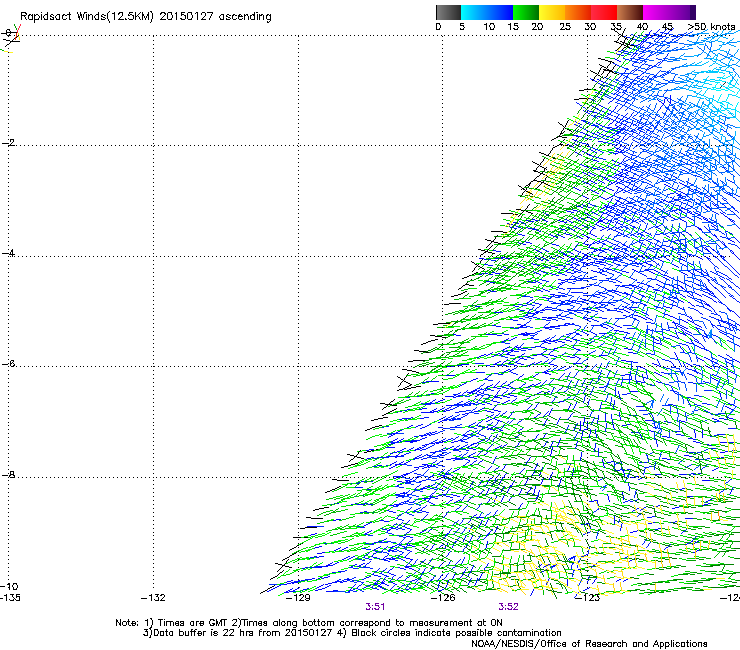Click the yellow 20-25 knots legend band
740x650 pixels.
pyautogui.click(x=552, y=12)
